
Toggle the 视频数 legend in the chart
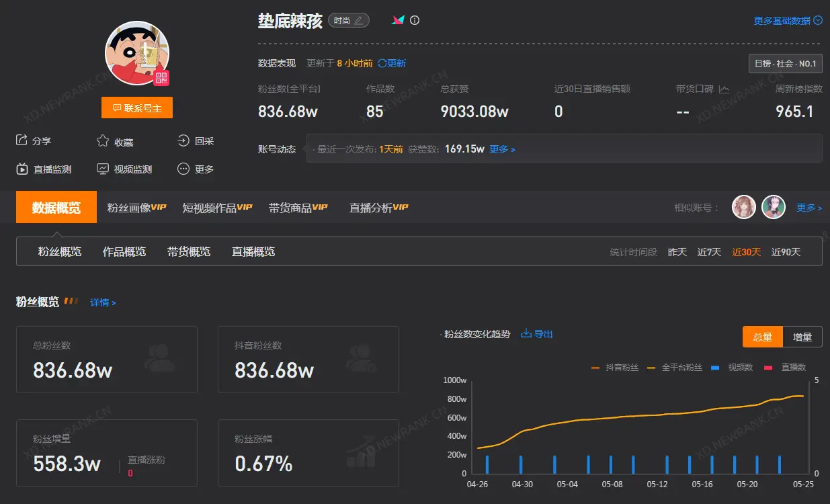tap(739, 368)
